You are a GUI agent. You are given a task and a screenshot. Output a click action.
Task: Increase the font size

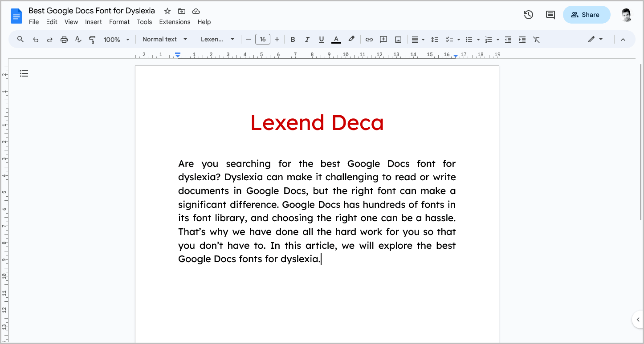277,39
